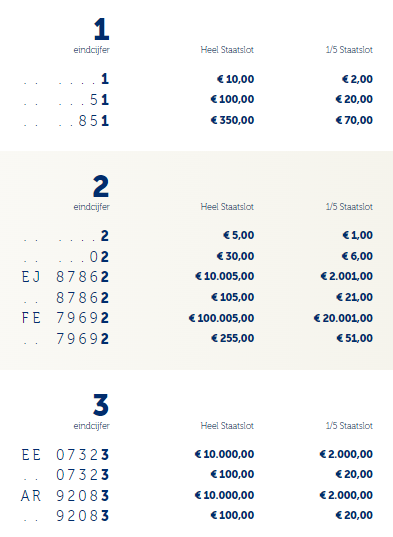Select the € 350,00 prize amount

point(232,120)
